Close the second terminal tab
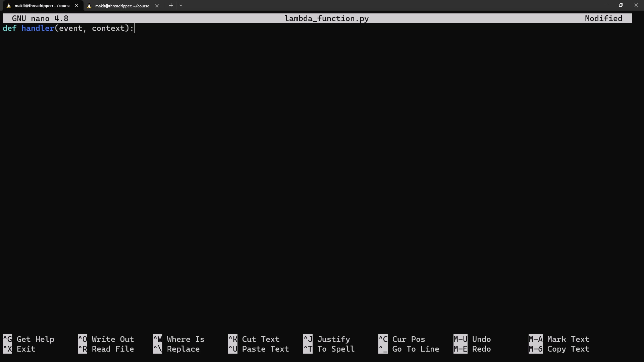The width and height of the screenshot is (644, 362). pos(157,6)
